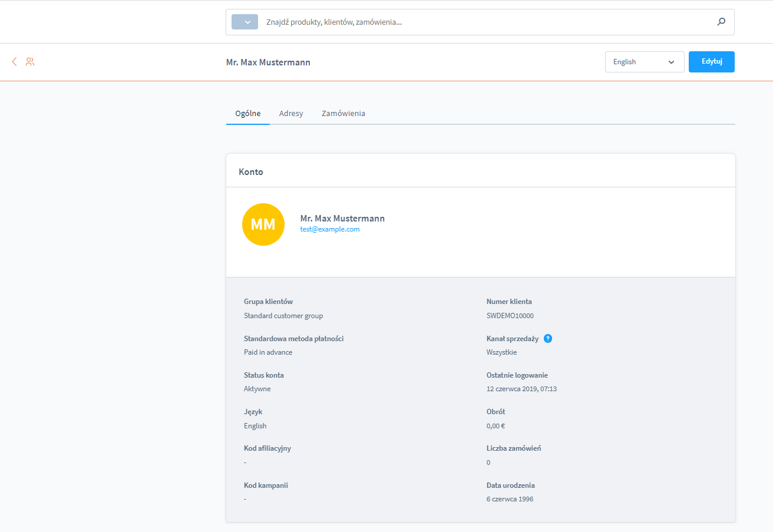Navigate back using the orange back arrow
Viewport: 773px width, 532px height.
14,61
